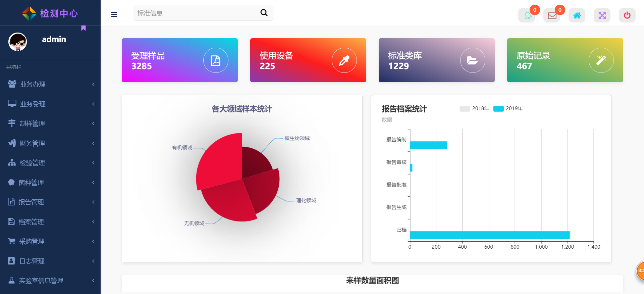Open the chat notifications bell icon
This screenshot has width=644, height=294.
click(x=527, y=15)
